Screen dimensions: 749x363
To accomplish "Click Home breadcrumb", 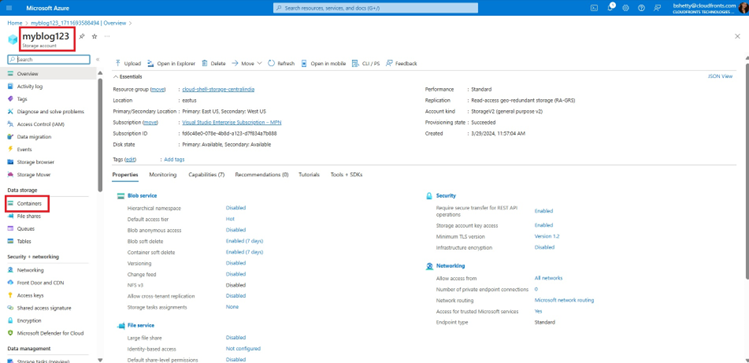I will (15, 22).
